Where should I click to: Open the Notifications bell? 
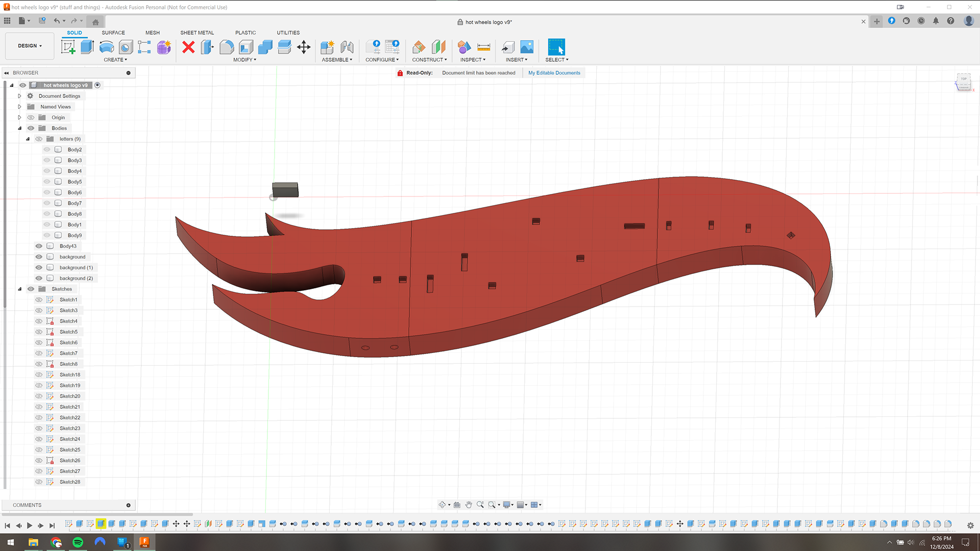pos(936,21)
